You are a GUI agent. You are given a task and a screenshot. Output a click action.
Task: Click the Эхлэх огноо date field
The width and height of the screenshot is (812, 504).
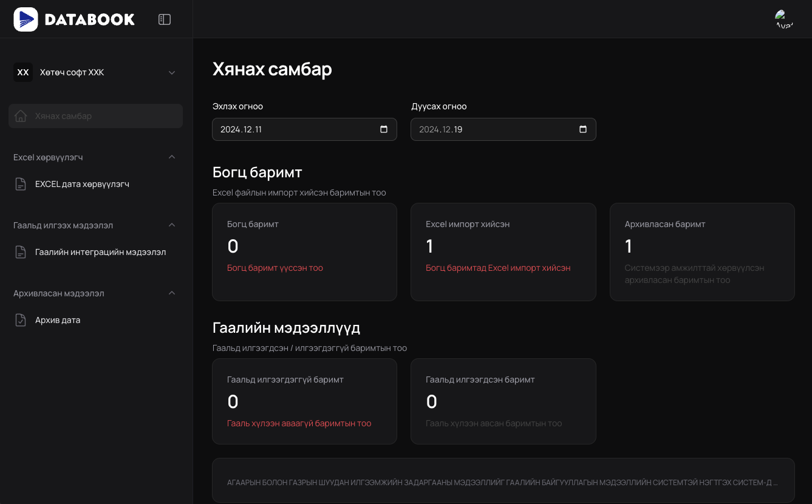[x=292, y=129]
